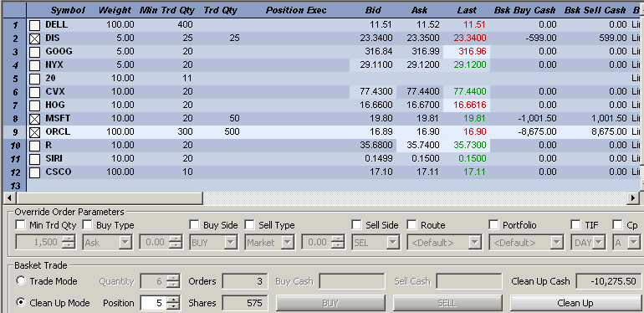The height and width of the screenshot is (313, 644).
Task: Enable the Route override checkbox
Action: (411, 225)
